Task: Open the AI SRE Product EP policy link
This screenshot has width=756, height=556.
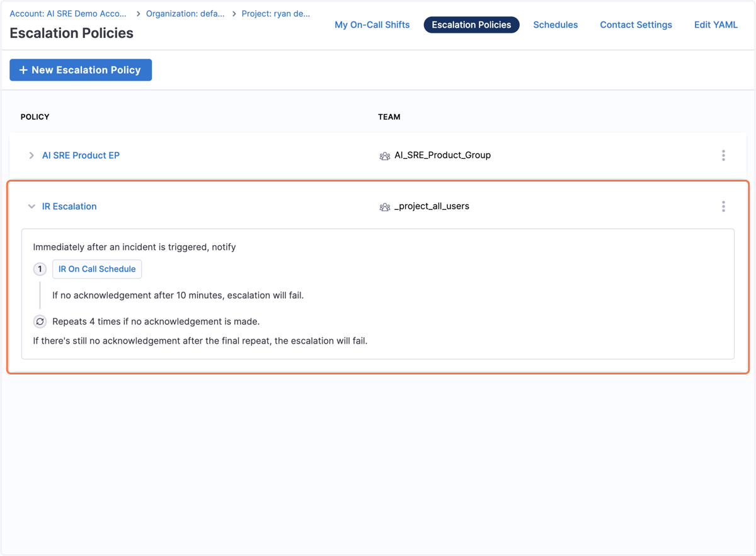Action: (x=81, y=155)
